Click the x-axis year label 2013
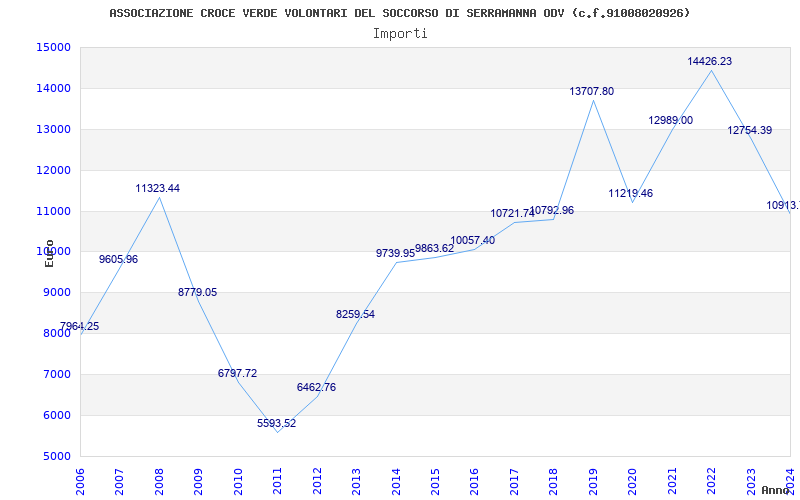Image resolution: width=800 pixels, height=500 pixels. pyautogui.click(x=356, y=481)
